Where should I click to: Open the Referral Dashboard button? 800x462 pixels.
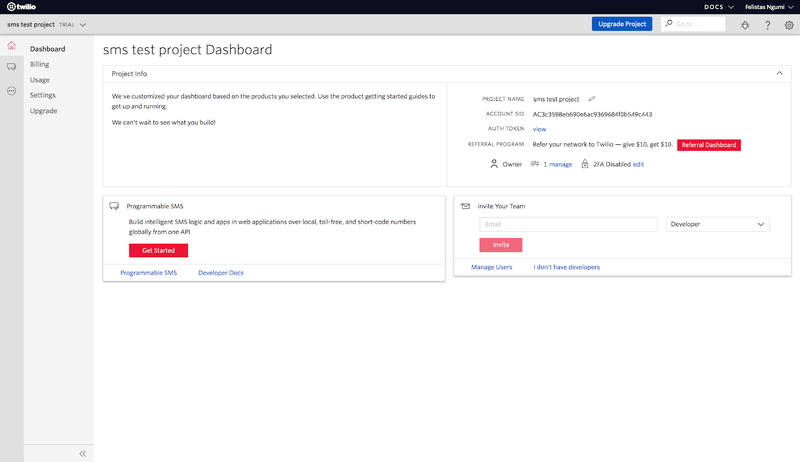pos(709,145)
